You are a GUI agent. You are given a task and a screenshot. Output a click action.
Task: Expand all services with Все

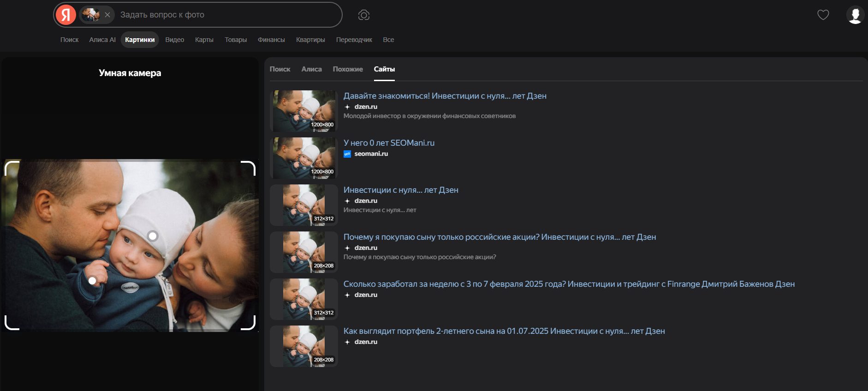(388, 40)
